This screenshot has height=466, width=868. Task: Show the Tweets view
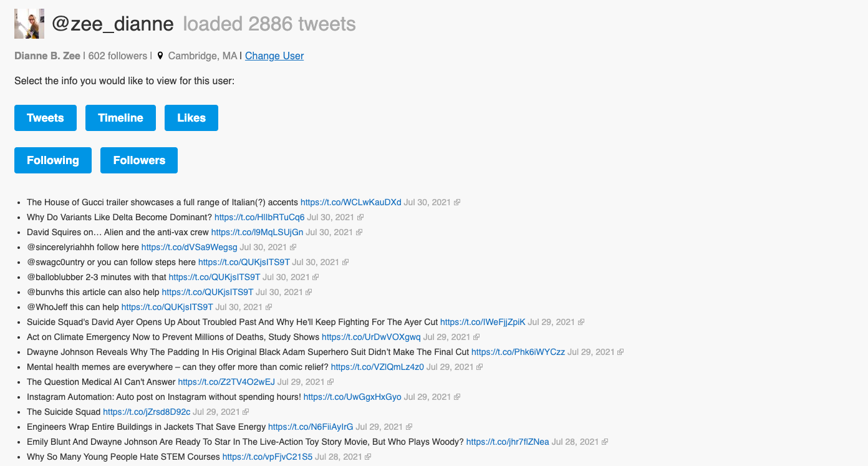pyautogui.click(x=46, y=118)
